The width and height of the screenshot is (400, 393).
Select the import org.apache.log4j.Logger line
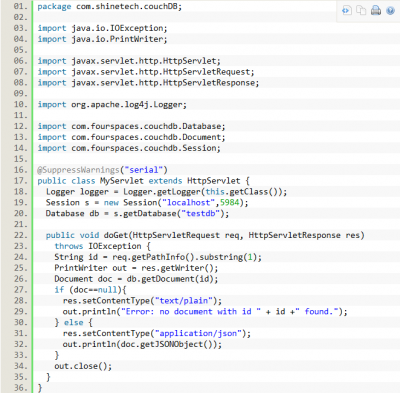[112, 105]
